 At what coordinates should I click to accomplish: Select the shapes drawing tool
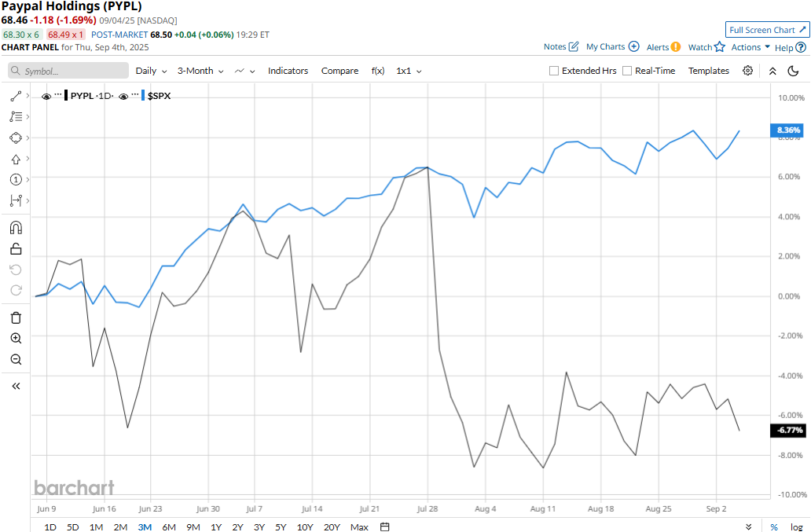(16, 138)
